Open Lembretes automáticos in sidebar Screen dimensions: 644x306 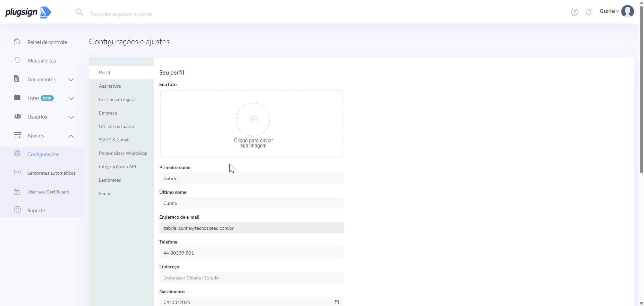(x=52, y=173)
